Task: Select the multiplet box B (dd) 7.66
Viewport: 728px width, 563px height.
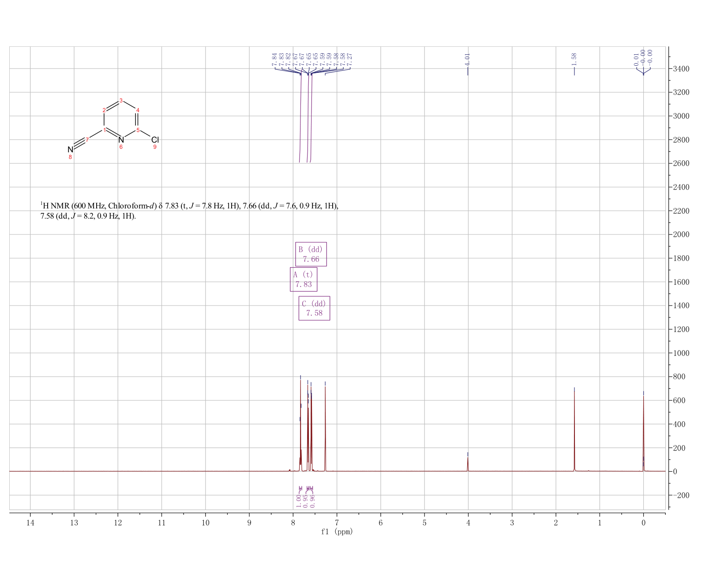Action: 311,254
